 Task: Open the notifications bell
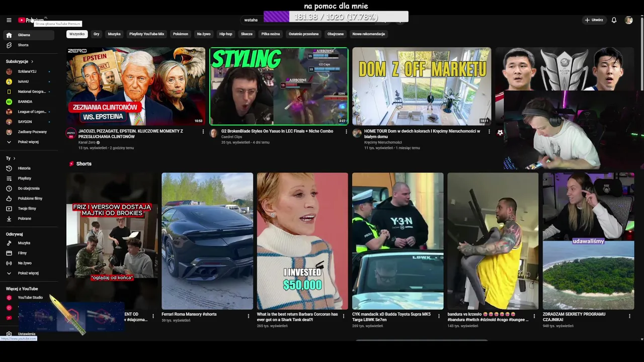point(614,20)
